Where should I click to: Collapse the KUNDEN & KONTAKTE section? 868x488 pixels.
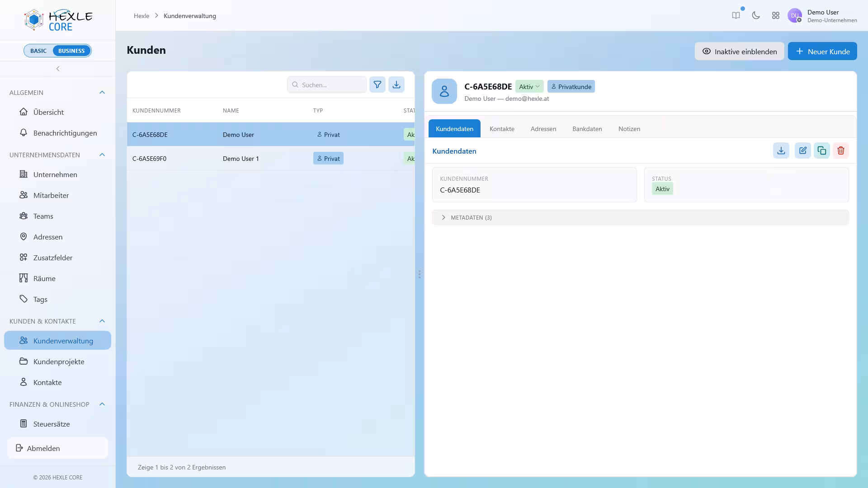tap(102, 321)
